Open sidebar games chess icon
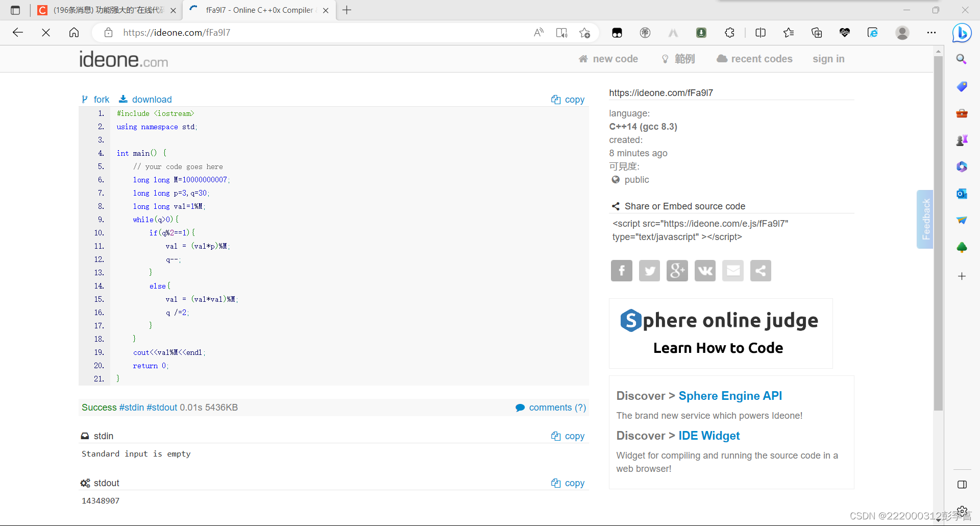The height and width of the screenshot is (526, 980). pos(962,140)
